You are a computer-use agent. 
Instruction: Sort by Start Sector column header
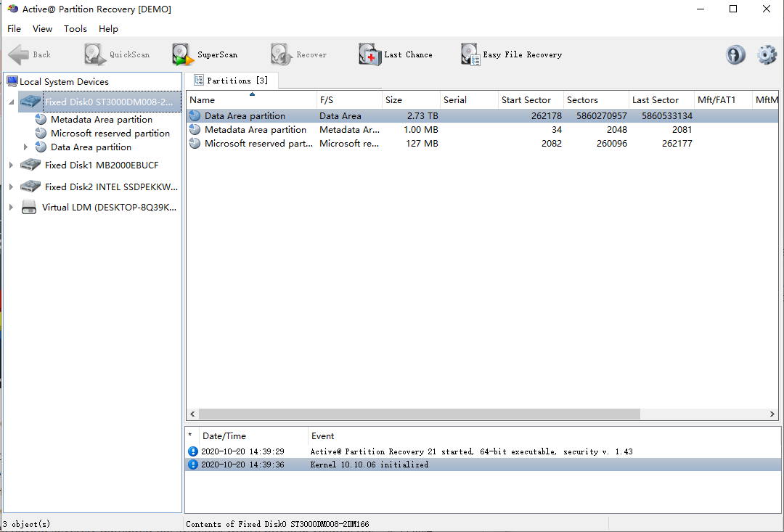tap(531, 99)
